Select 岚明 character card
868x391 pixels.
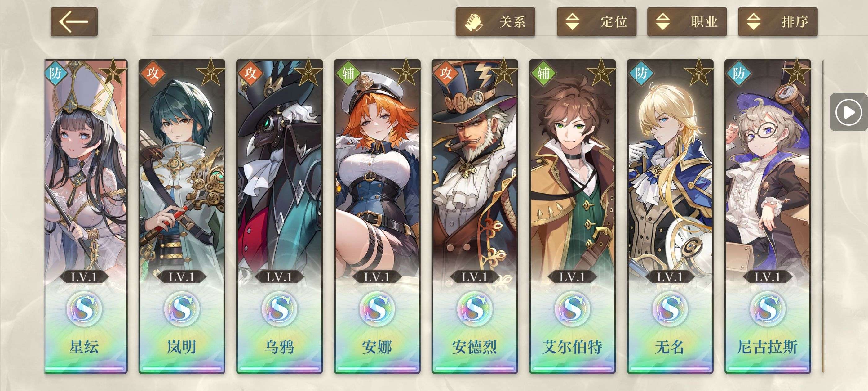[x=182, y=216]
